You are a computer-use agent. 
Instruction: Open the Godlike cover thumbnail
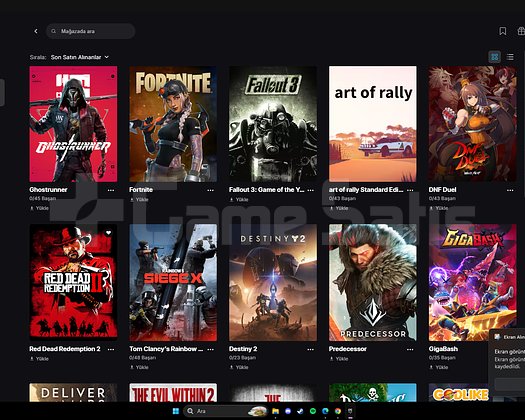click(x=459, y=393)
